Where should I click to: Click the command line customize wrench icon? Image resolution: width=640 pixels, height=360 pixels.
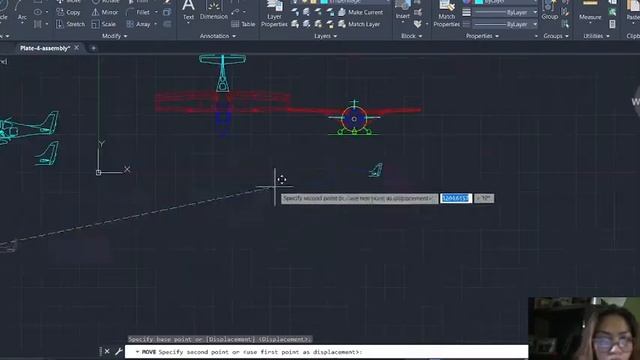click(119, 351)
